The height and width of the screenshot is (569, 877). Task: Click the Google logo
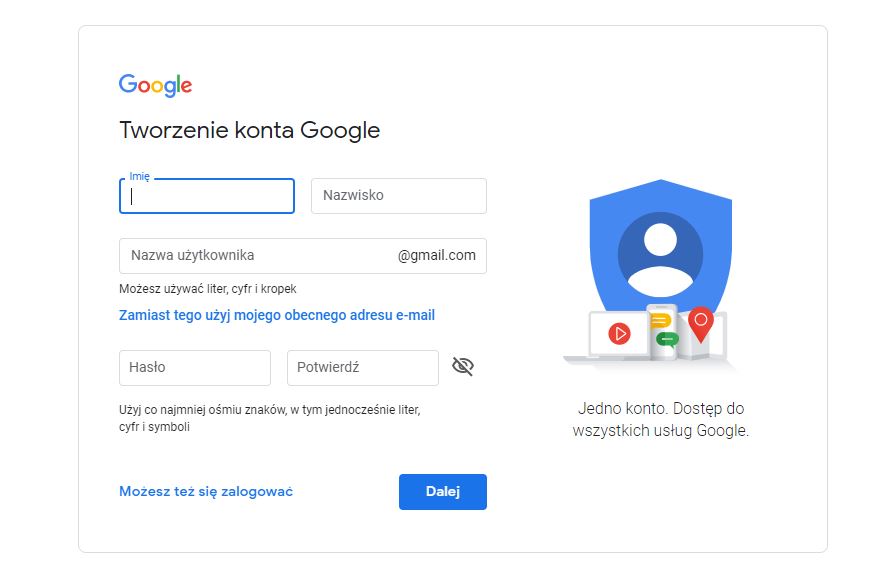click(155, 85)
